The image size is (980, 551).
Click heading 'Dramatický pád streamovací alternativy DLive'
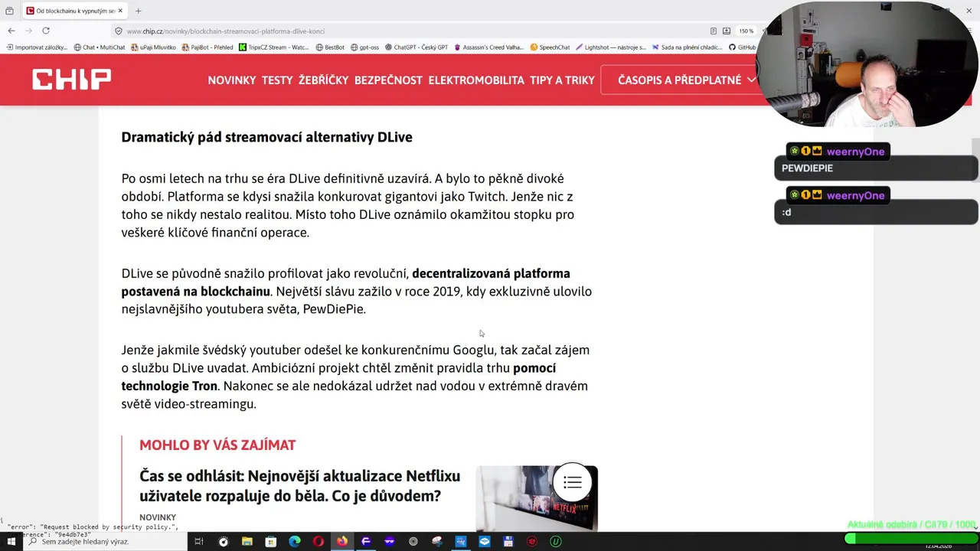(x=266, y=137)
